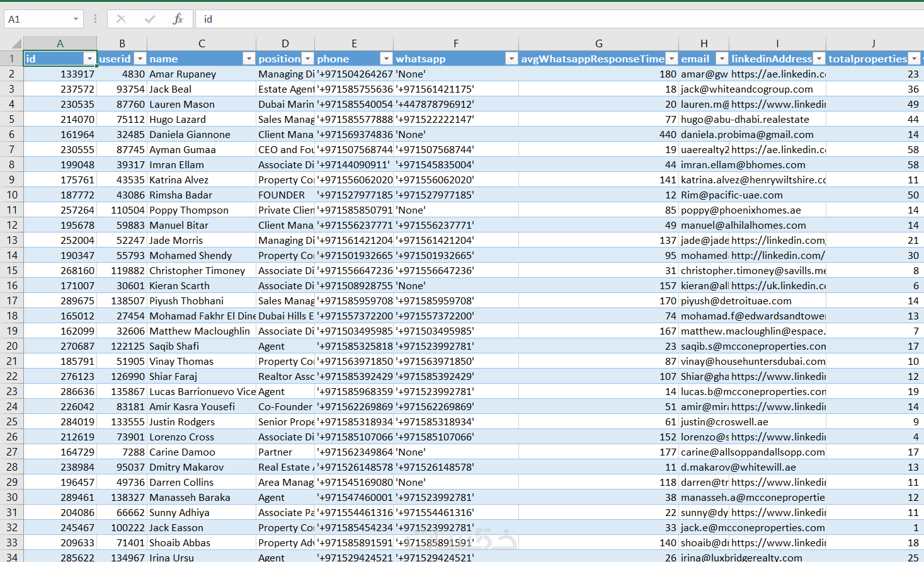Select the name cell Saqib Shafi
Viewport: 924px width, 562px height.
(202, 346)
